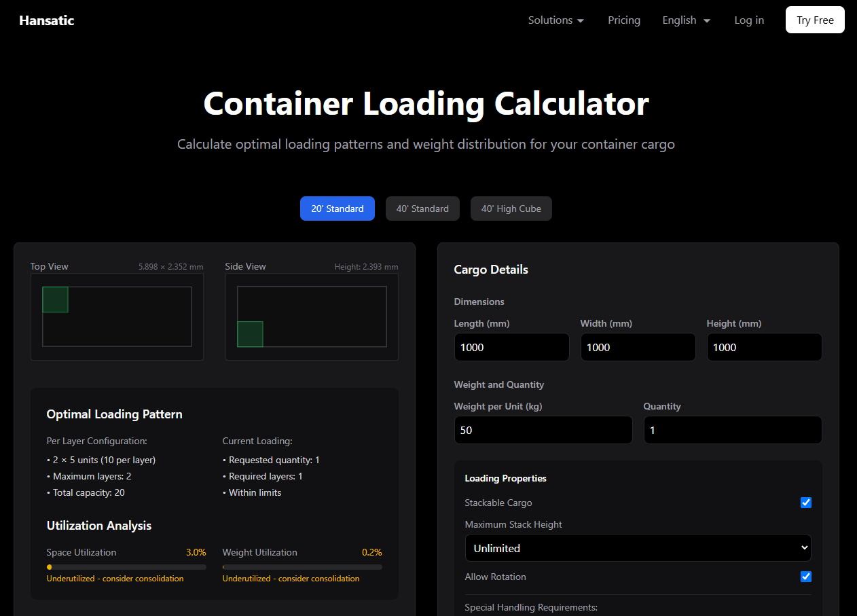The height and width of the screenshot is (616, 857).
Task: Click the Weight per Unit input field
Action: 543,430
